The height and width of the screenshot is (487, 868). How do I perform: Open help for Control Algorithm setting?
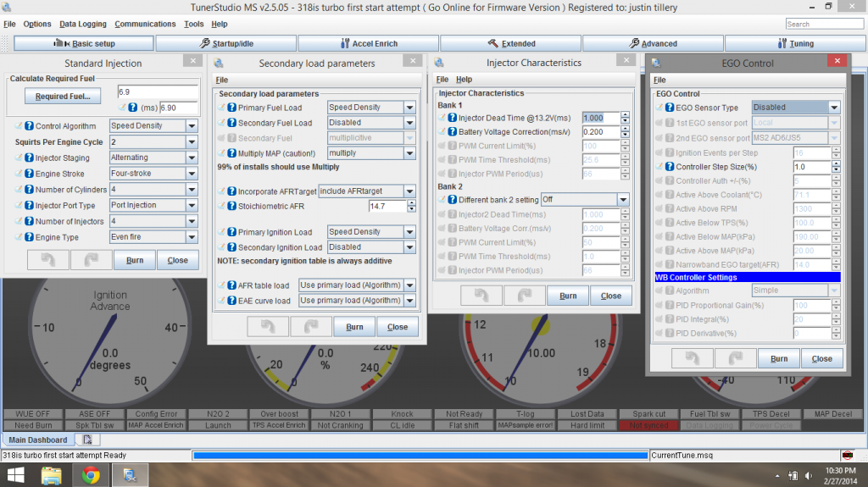coord(30,126)
